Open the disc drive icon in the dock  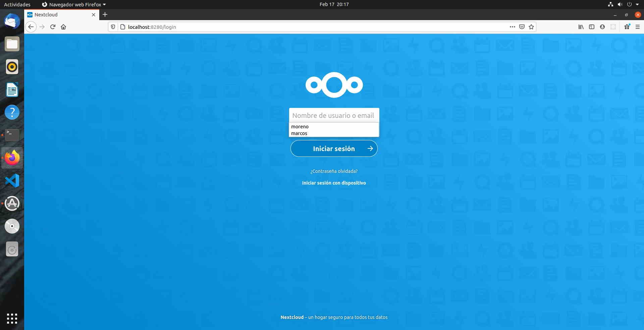point(12,226)
